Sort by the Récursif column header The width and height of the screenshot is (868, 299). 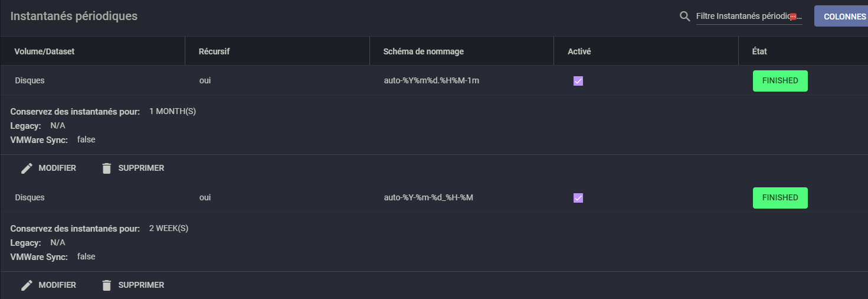point(214,51)
